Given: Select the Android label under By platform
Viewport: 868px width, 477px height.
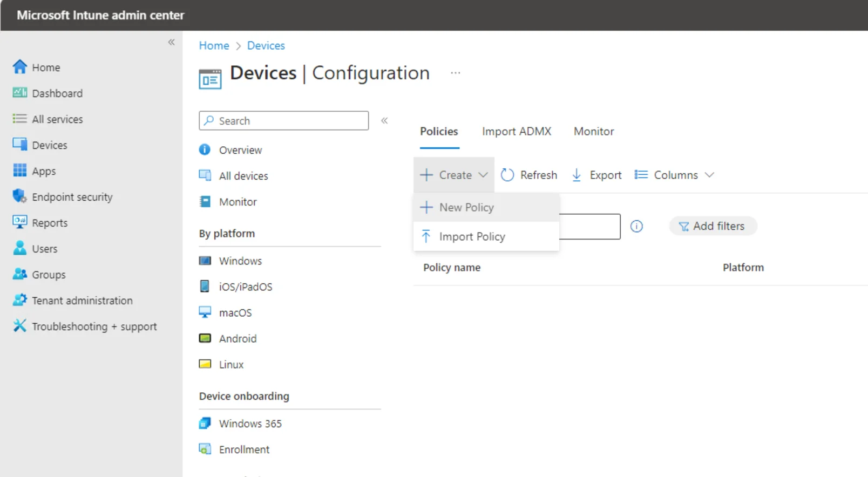Looking at the screenshot, I should coord(238,338).
